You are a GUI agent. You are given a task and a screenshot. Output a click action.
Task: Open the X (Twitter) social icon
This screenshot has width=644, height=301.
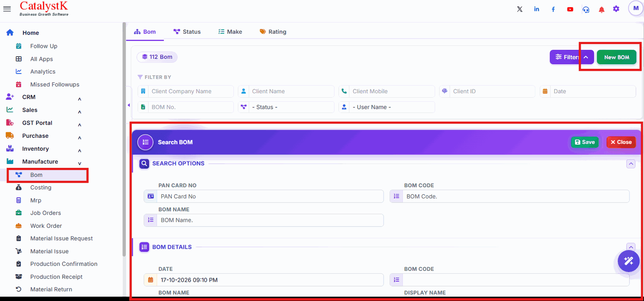(x=520, y=9)
